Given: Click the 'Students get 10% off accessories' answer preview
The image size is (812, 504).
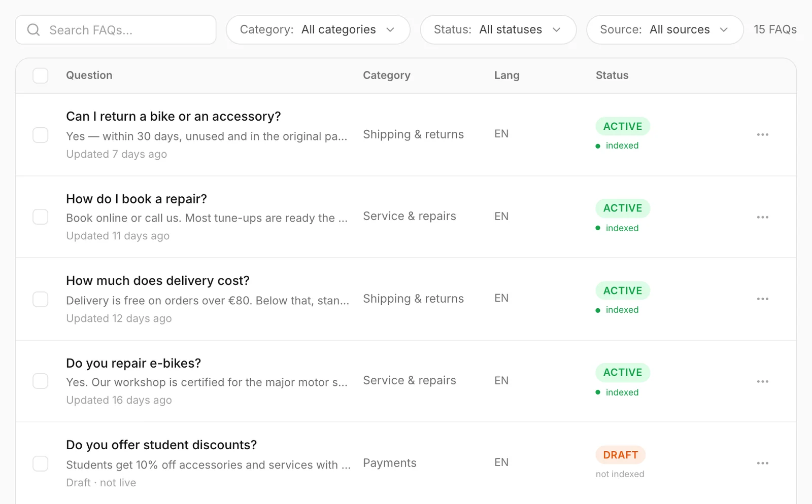Looking at the screenshot, I should point(209,465).
